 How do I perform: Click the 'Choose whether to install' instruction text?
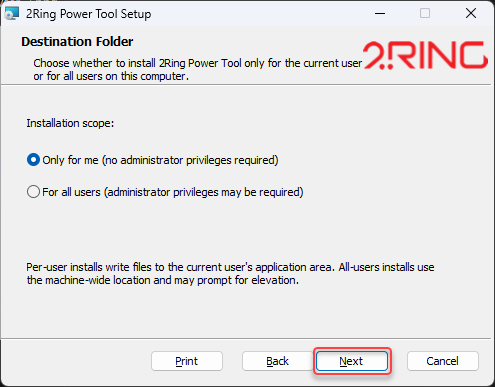(197, 70)
